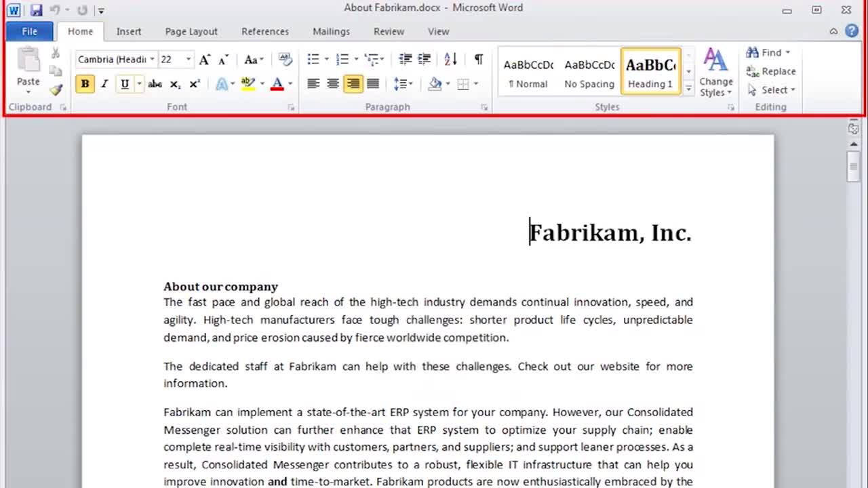Click the Numbering list icon
Screen dimensions: 868x488
(342, 60)
